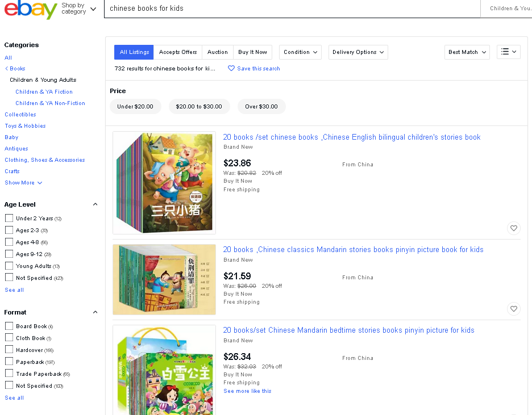The height and width of the screenshot is (415, 532).
Task: Click the Three Little Pigs book set thumbnail
Action: pyautogui.click(x=164, y=183)
